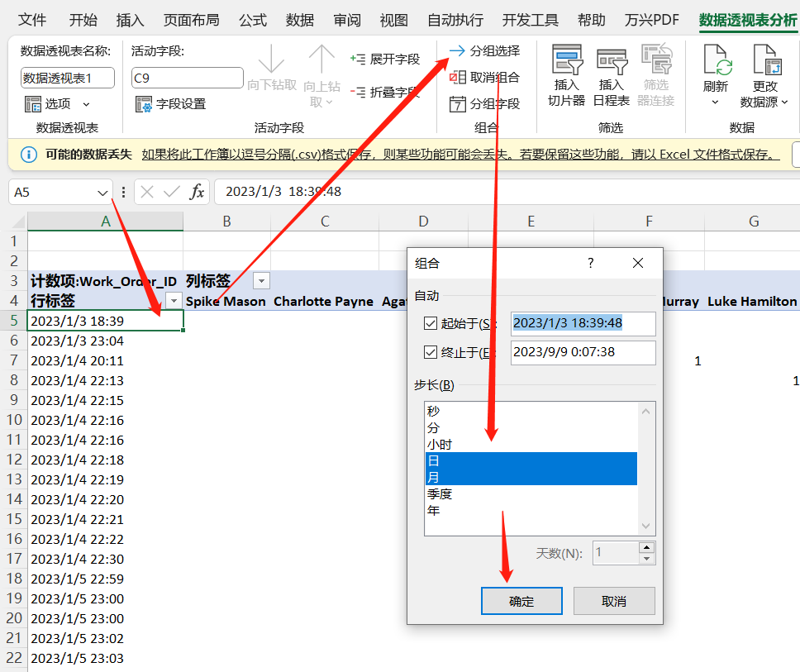The image size is (800, 672).
Task: Click the 分组选择 group selection icon
Action: tap(458, 51)
